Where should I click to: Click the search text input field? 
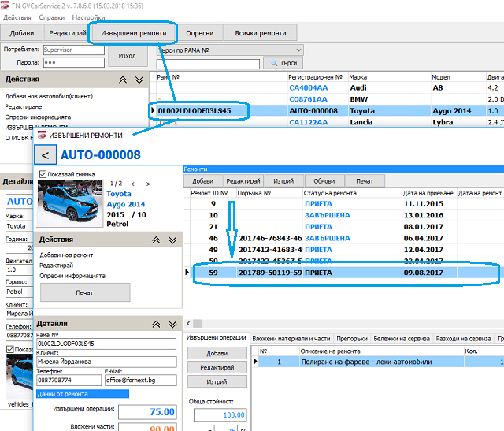208,64
